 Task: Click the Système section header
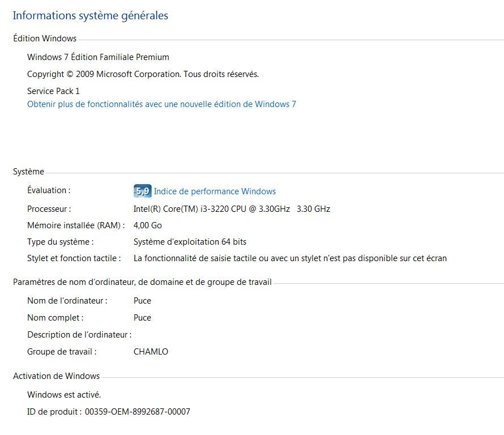pyautogui.click(x=28, y=172)
